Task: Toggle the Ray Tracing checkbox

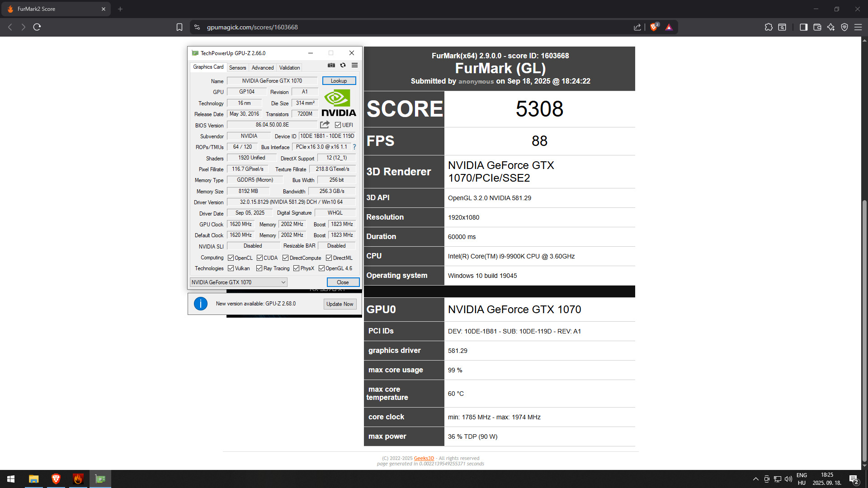Action: (259, 268)
